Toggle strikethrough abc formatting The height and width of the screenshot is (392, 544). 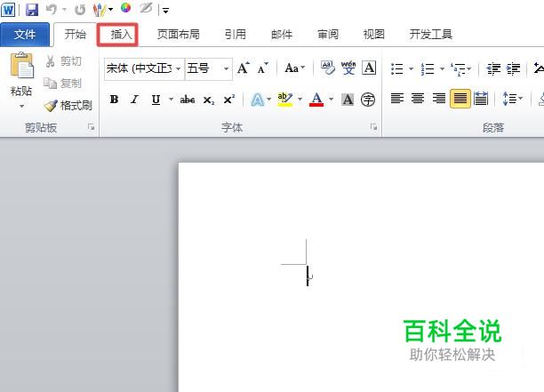188,100
